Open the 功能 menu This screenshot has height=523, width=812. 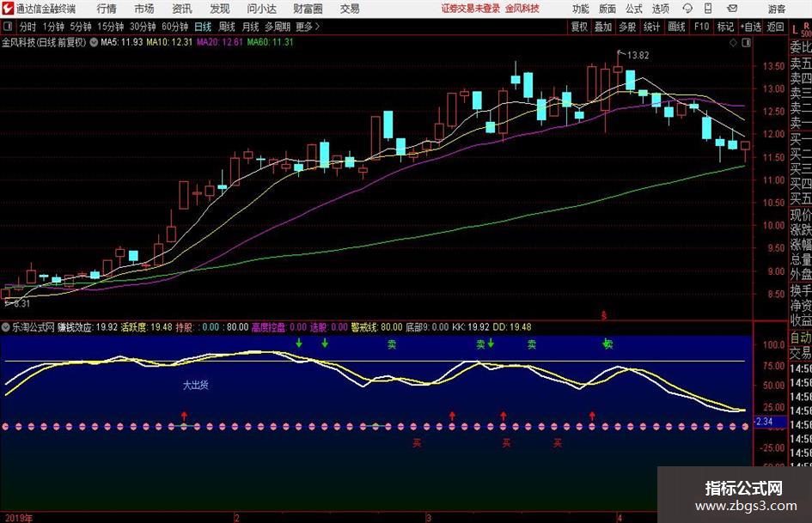pos(581,9)
